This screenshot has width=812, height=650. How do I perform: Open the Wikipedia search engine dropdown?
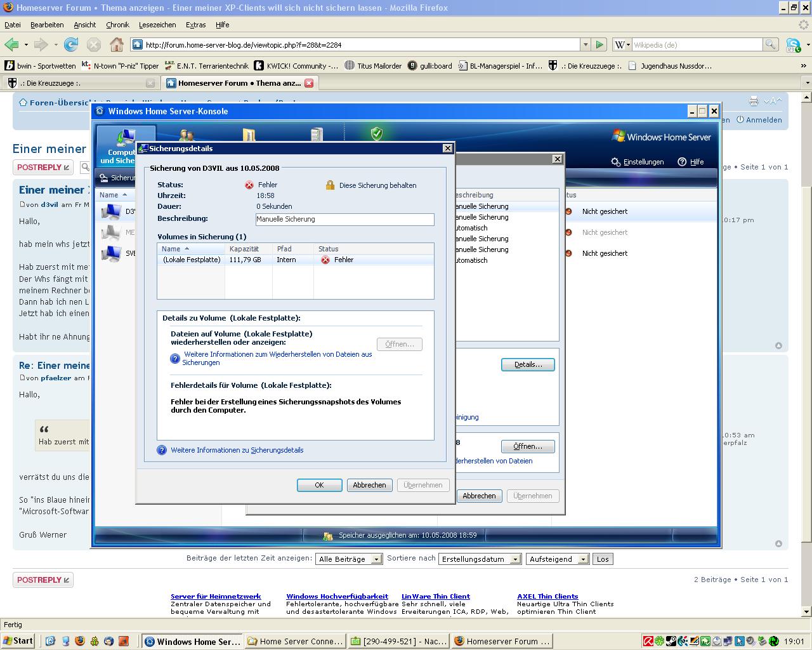pos(622,44)
